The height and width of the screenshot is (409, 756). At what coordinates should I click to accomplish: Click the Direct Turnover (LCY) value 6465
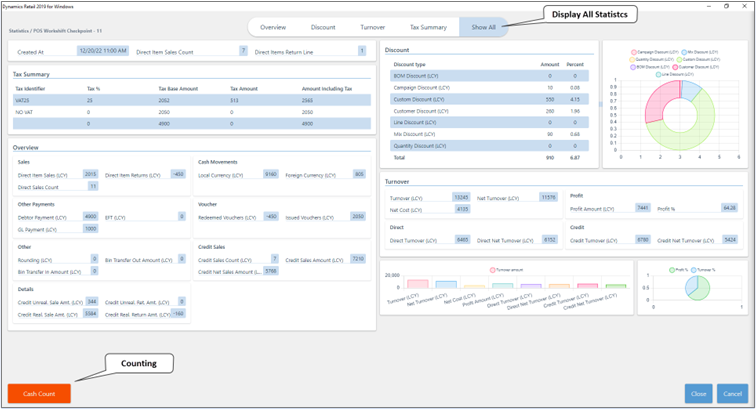coord(463,240)
